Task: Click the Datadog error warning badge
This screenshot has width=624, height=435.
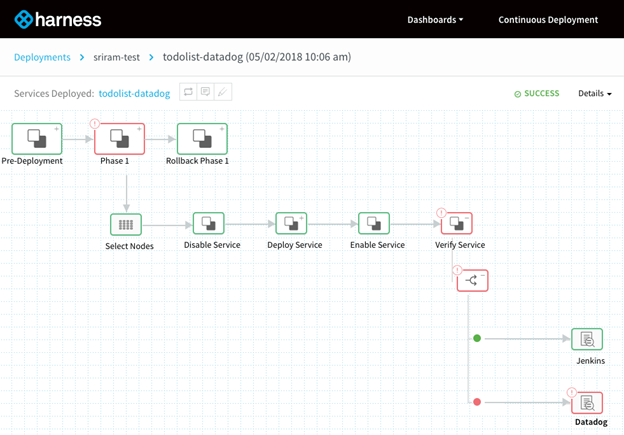Action: pyautogui.click(x=572, y=392)
